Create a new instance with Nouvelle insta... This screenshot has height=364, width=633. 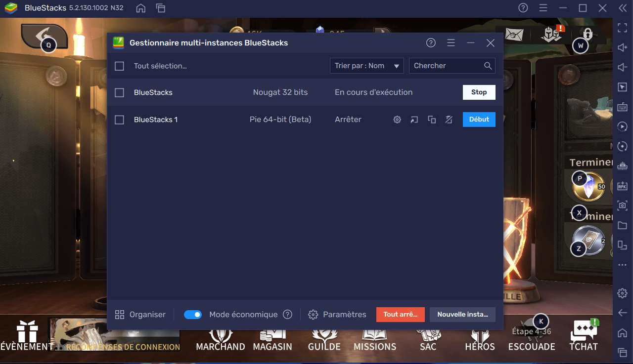click(x=462, y=315)
